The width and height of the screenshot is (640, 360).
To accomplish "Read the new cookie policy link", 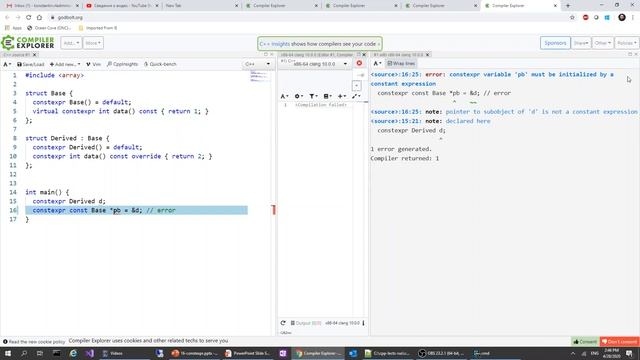I will pyautogui.click(x=34, y=342).
